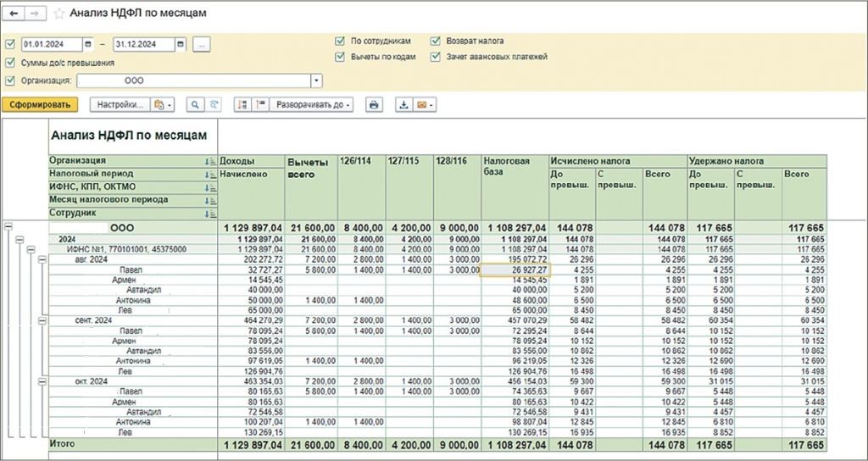868x461 pixels.
Task: Collapse the ИФНС №1 group
Action: coord(31,249)
